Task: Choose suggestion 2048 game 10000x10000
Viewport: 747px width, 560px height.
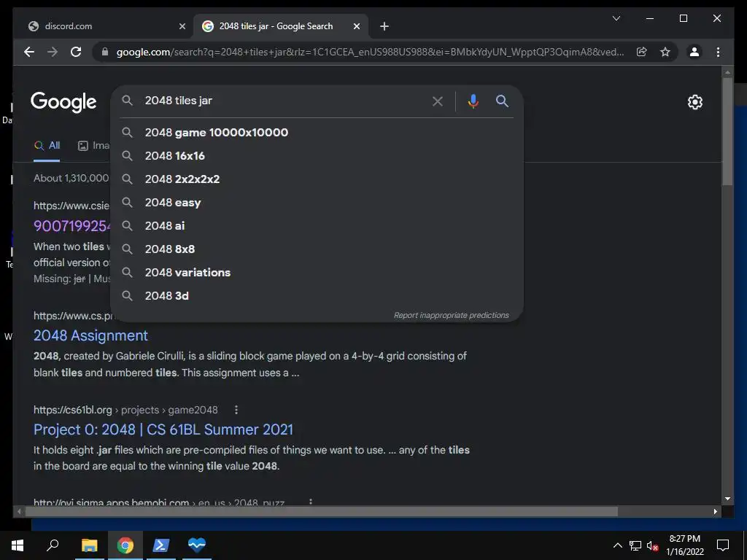Action: 317,133
